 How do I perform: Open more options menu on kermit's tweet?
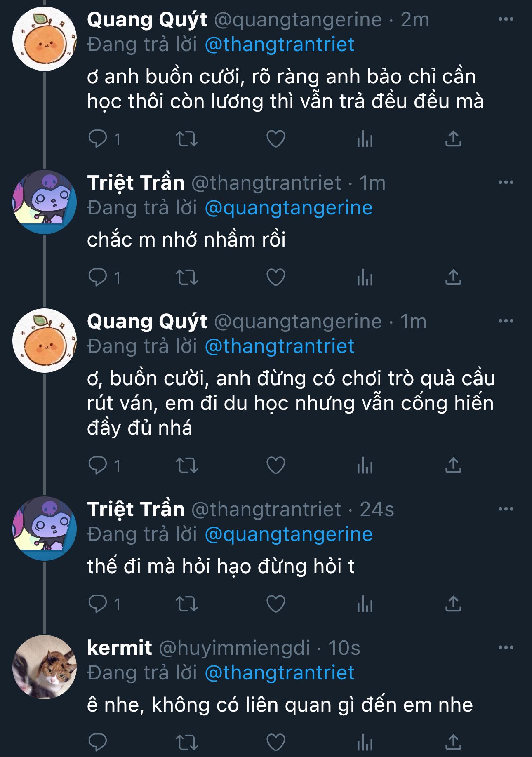click(x=506, y=647)
